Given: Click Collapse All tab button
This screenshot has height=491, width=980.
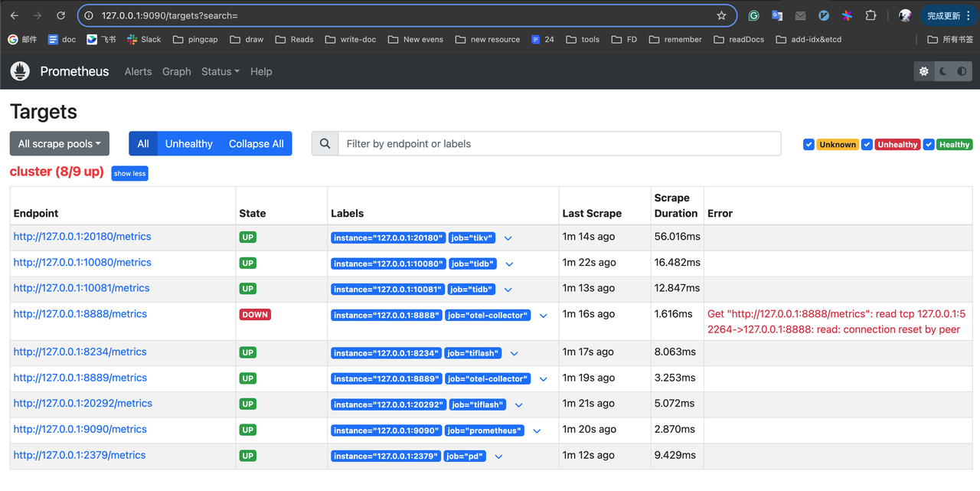Looking at the screenshot, I should [256, 143].
